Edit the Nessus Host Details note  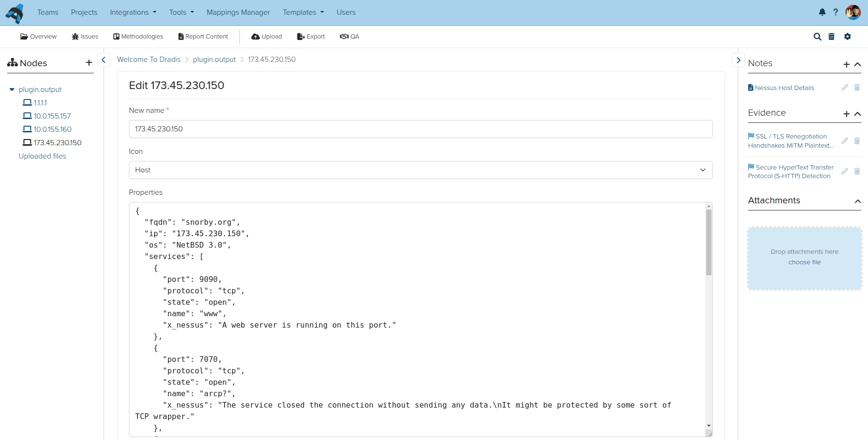pos(845,88)
